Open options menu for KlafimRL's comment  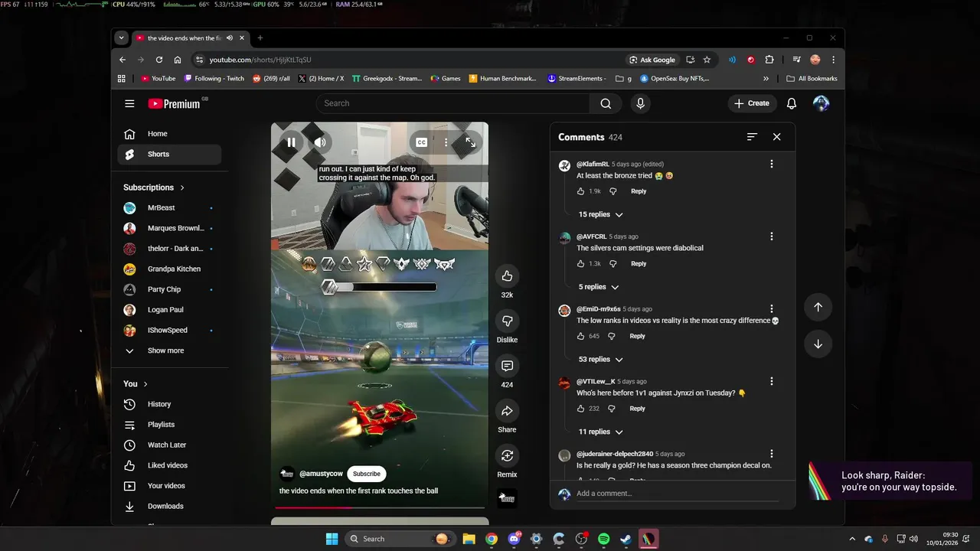771,164
